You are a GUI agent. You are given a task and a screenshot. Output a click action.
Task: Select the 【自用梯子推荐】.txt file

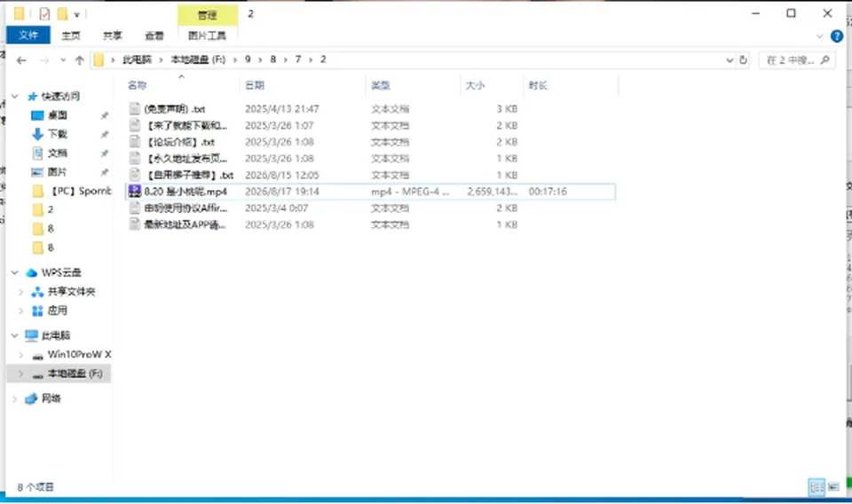point(190,176)
